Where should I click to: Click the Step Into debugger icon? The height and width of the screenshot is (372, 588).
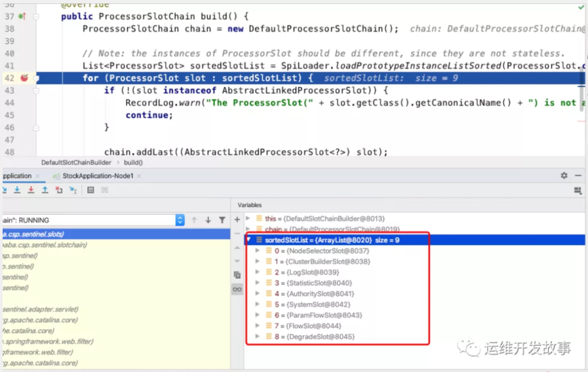[16, 190]
